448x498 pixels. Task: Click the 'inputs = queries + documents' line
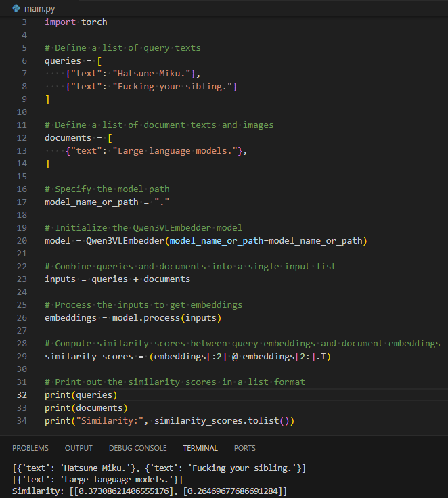tap(118, 279)
